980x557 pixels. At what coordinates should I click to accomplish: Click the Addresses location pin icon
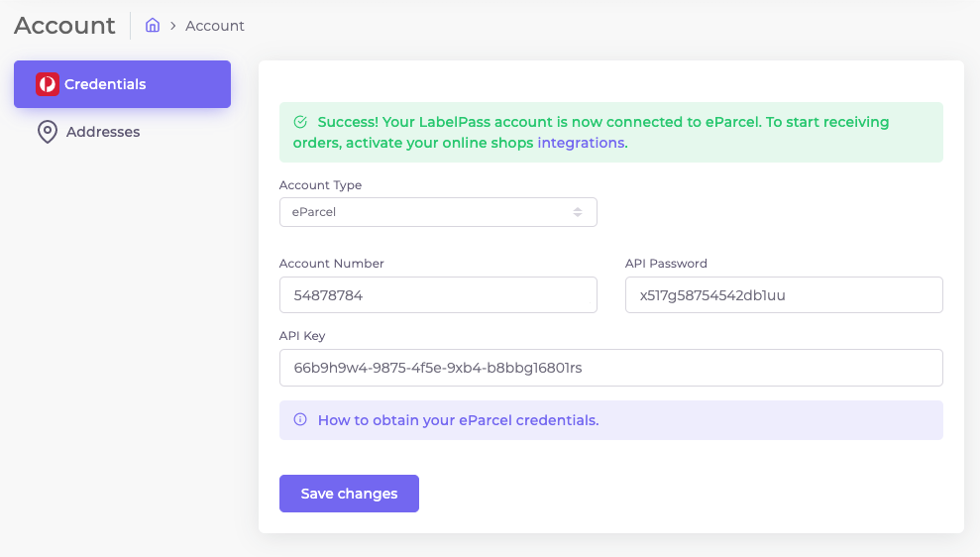[x=48, y=132]
